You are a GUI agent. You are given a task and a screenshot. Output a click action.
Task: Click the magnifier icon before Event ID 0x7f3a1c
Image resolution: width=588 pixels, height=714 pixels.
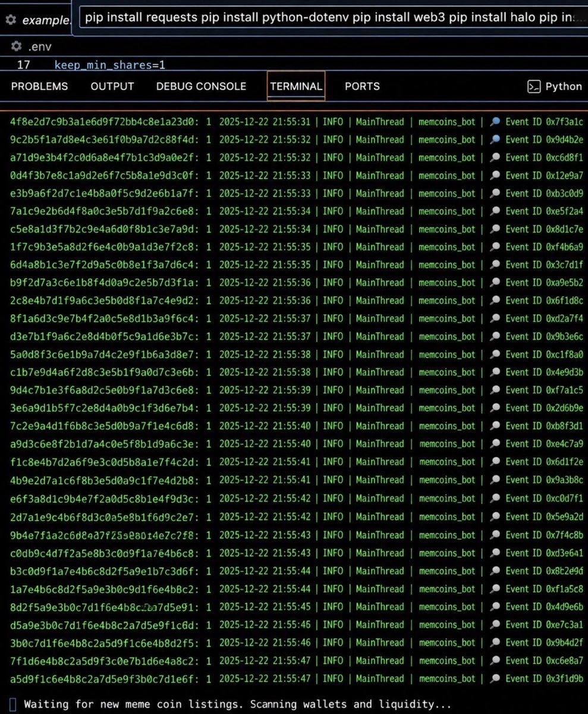tap(495, 122)
